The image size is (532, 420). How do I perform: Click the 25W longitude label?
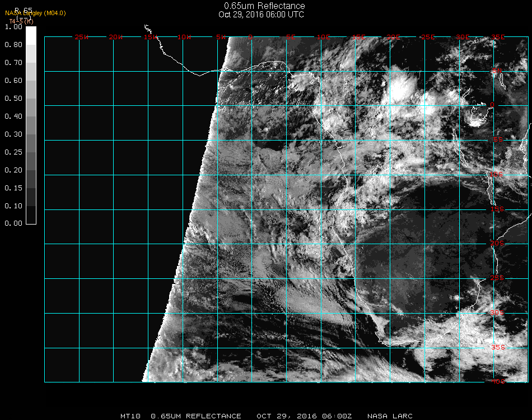click(82, 37)
